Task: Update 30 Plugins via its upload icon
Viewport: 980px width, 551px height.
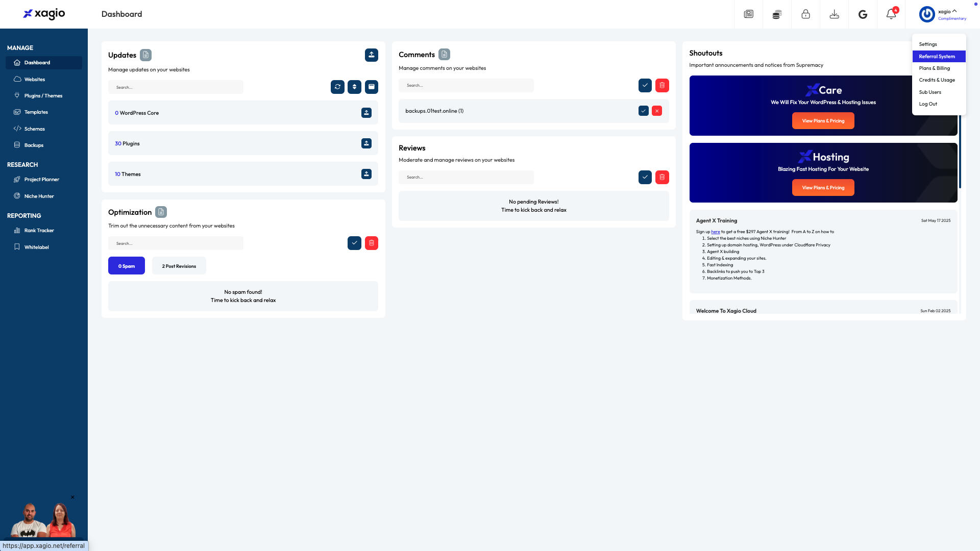Action: [x=366, y=143]
